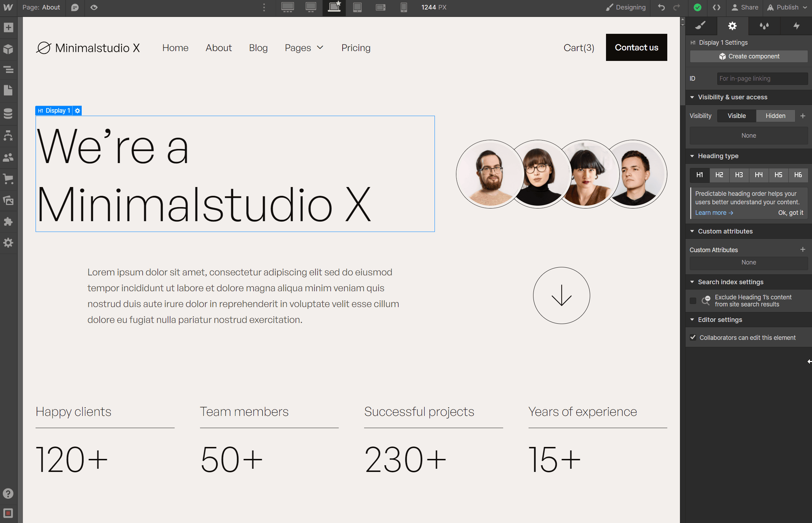
Task: Open the CMS Collections panel
Action: 8,113
